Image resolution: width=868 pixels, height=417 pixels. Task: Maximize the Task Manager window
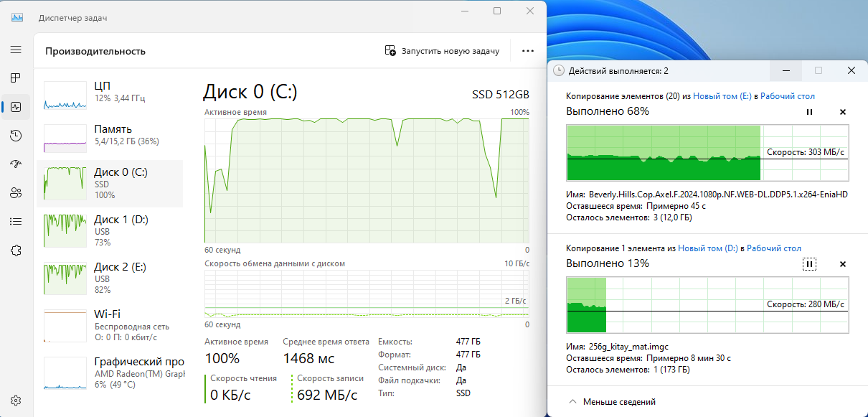pyautogui.click(x=497, y=11)
